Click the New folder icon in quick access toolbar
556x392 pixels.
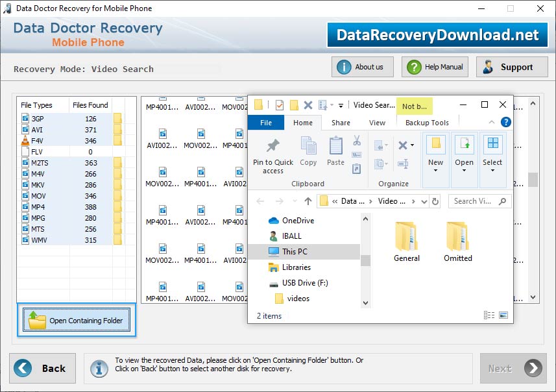click(294, 105)
